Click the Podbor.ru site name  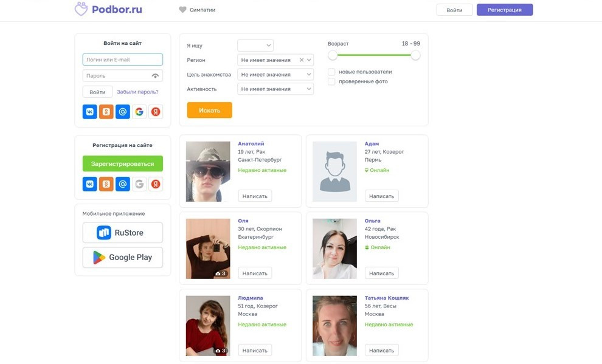click(117, 9)
